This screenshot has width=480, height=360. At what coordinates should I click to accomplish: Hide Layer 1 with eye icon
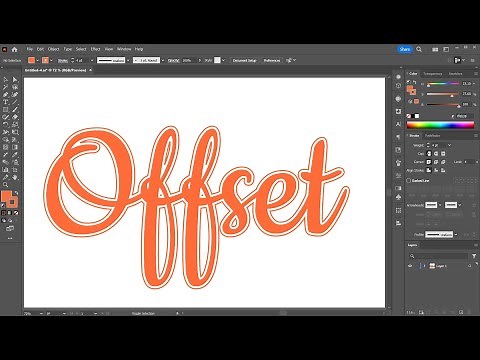click(410, 266)
